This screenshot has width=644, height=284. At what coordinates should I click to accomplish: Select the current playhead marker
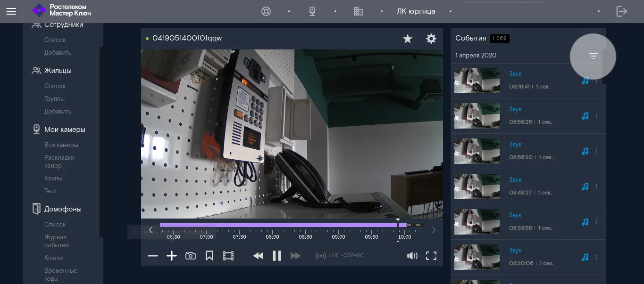point(398,230)
